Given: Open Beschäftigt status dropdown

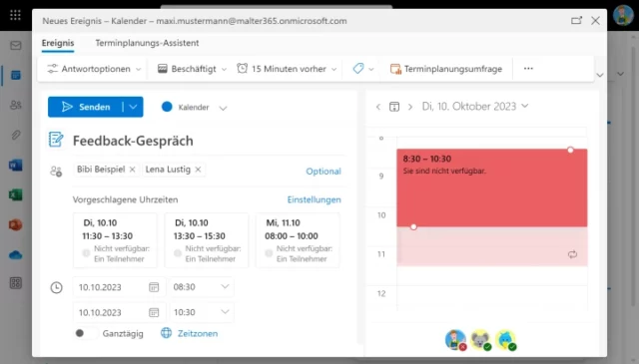Looking at the screenshot, I should coord(192,69).
